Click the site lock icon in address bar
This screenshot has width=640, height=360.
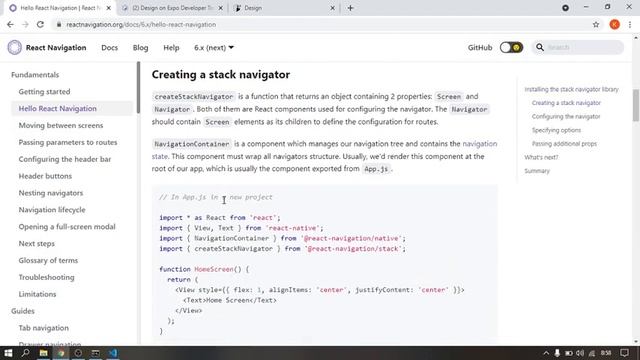pyautogui.click(x=59, y=24)
